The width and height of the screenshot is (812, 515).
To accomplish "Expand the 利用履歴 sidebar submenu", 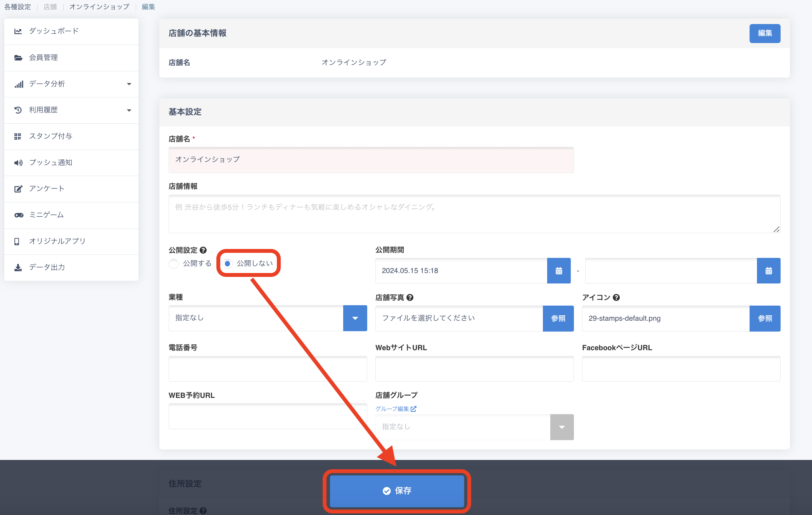I will 129,110.
